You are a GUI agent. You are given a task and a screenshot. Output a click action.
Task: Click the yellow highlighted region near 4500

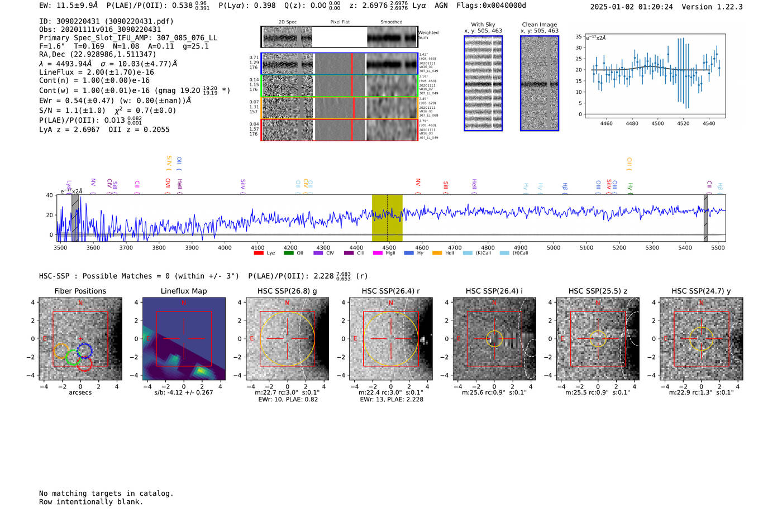[x=387, y=218]
